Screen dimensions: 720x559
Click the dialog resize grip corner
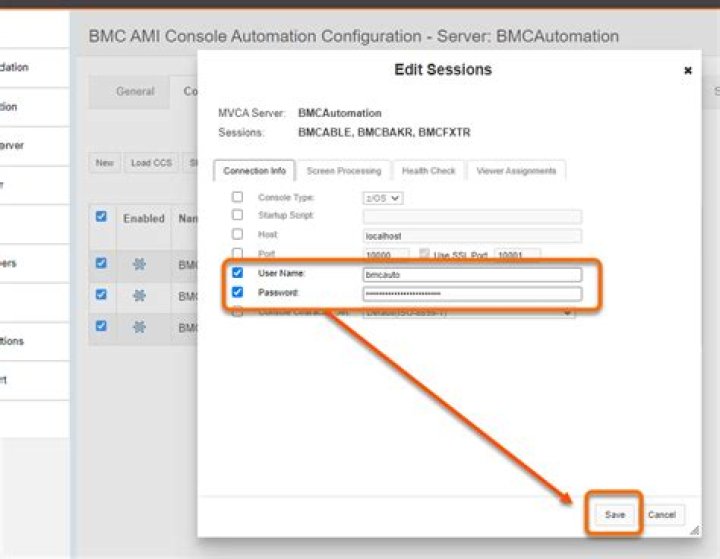coord(695,531)
